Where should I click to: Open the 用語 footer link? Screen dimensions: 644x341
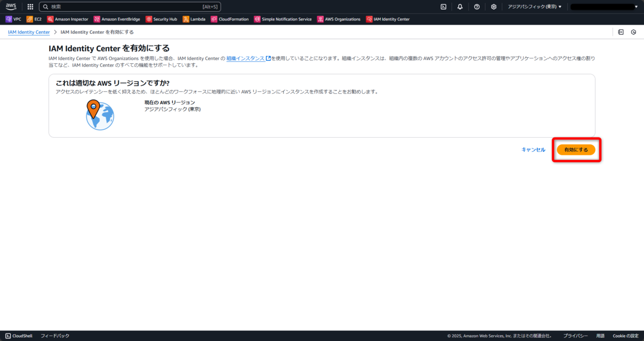[x=600, y=336]
